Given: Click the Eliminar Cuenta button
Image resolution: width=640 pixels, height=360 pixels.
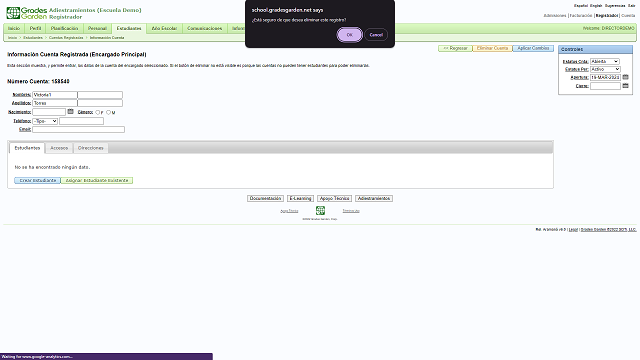Looking at the screenshot, I should (492, 48).
